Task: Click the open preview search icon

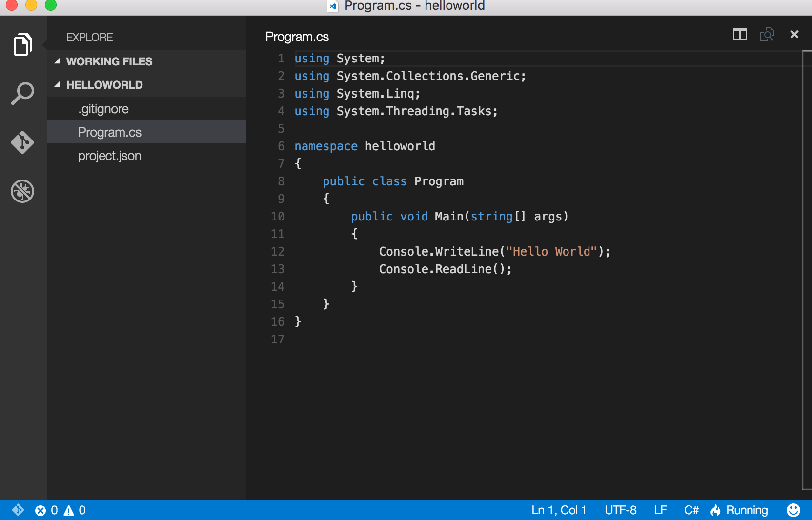Action: (x=767, y=35)
